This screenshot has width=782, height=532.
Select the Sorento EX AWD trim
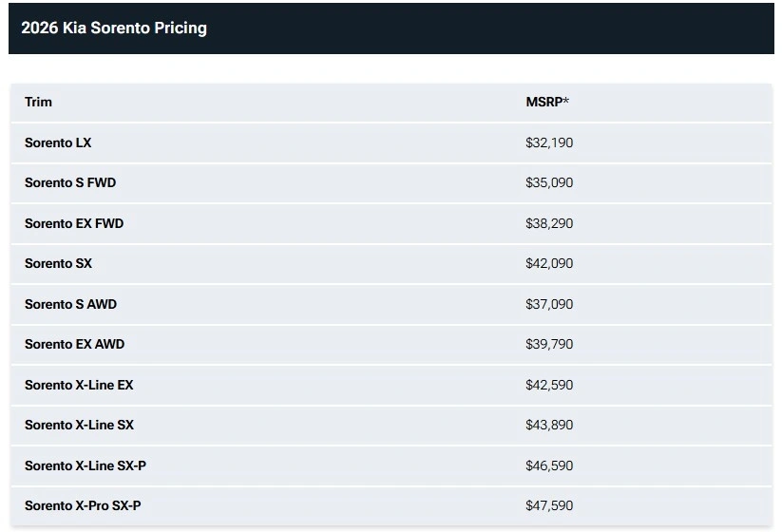point(75,344)
